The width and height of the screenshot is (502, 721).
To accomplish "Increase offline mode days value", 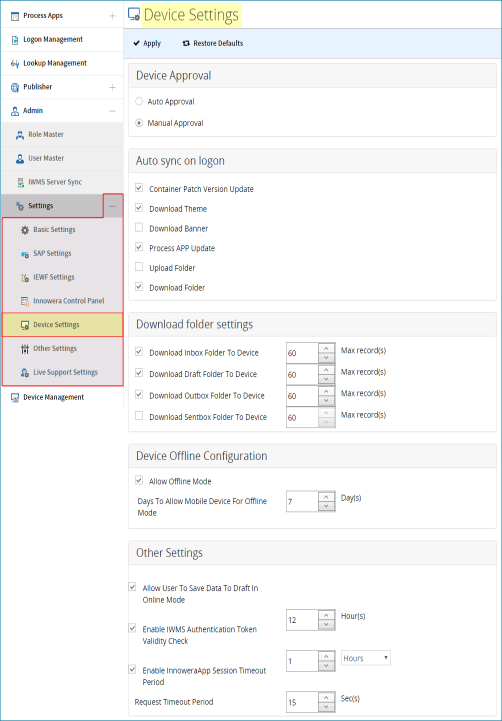I will click(x=326, y=497).
